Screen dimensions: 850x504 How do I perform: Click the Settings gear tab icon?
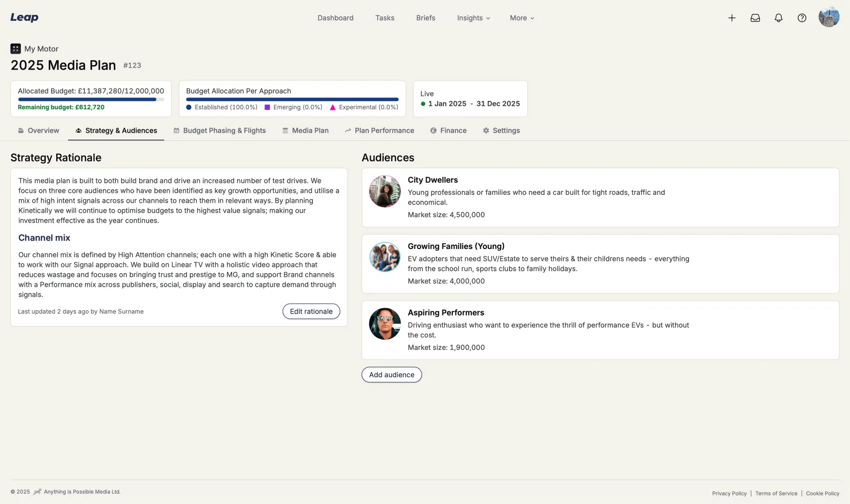pos(486,131)
